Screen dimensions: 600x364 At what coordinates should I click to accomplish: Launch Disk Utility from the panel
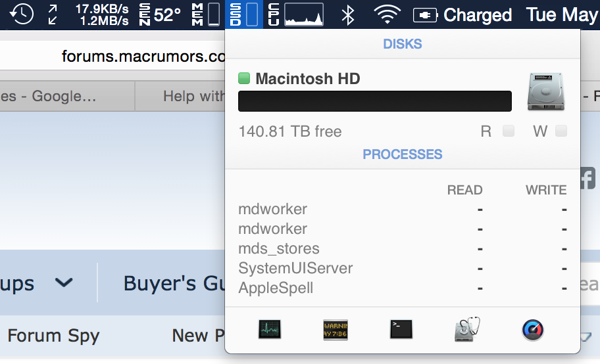click(467, 329)
